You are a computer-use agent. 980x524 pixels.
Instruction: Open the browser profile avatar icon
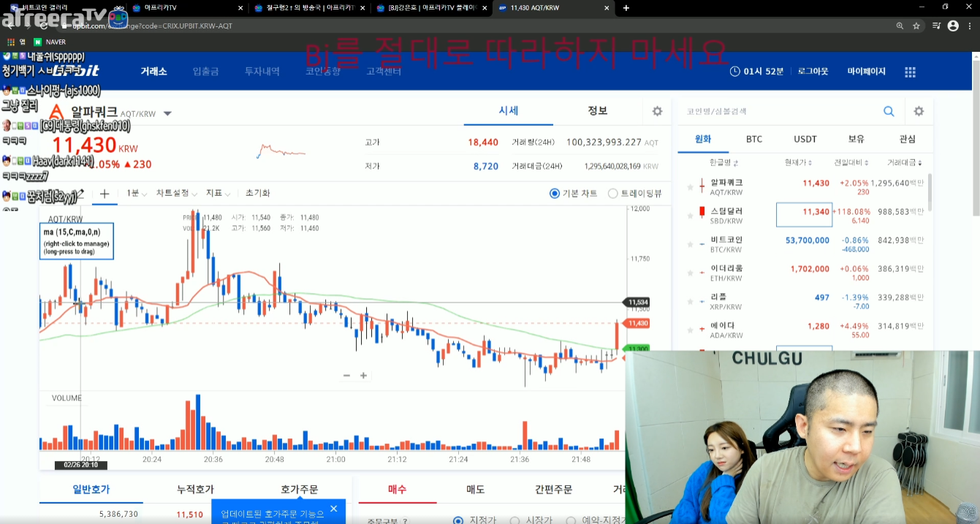click(953, 26)
